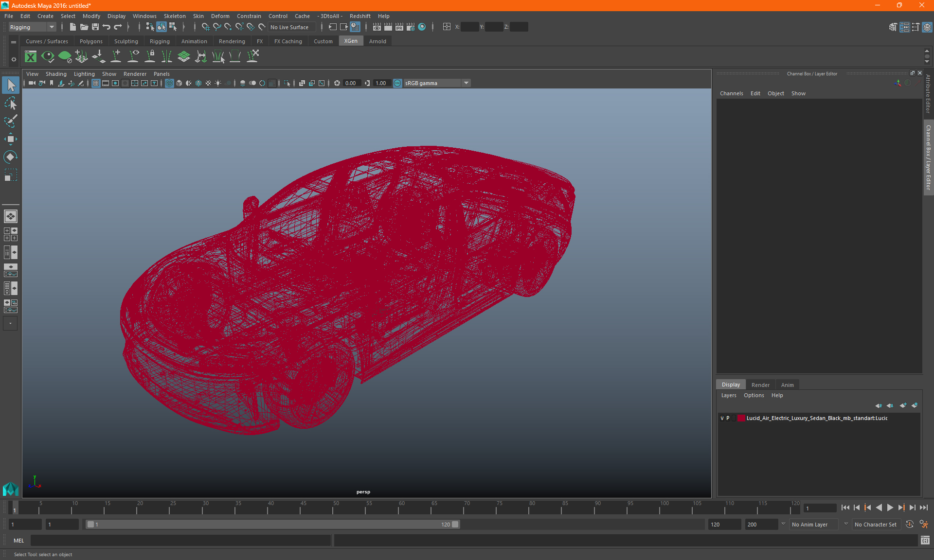Click the XGen green layered planes icon

point(184,57)
